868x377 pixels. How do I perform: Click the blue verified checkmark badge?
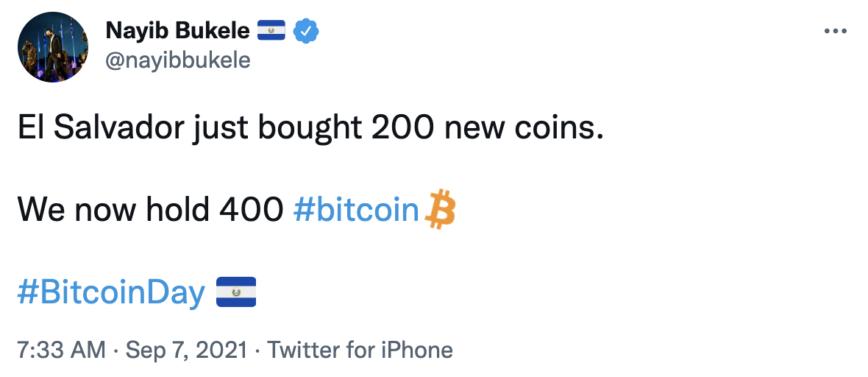[x=305, y=31]
